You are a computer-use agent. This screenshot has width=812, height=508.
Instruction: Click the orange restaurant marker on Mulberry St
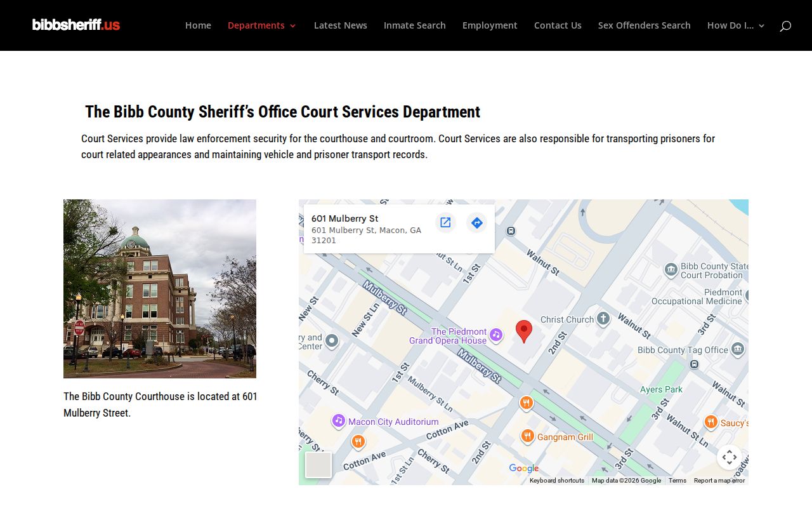[526, 403]
